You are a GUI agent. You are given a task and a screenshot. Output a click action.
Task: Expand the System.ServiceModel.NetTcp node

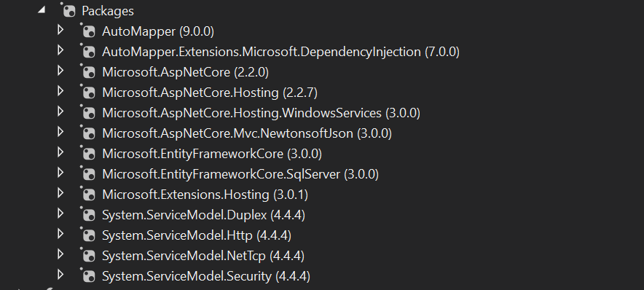(x=60, y=254)
